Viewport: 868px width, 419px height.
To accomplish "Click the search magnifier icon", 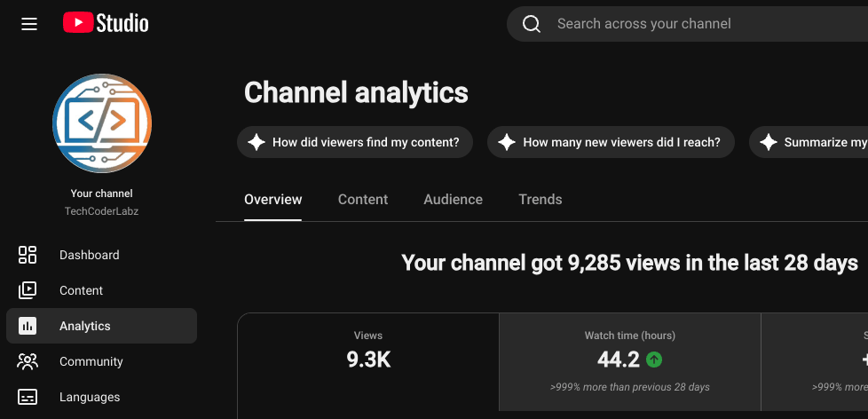I will click(532, 24).
